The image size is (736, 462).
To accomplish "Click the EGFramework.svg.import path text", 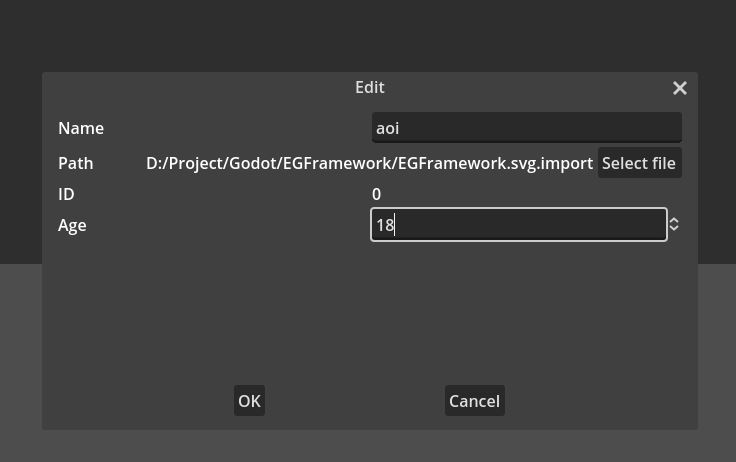I will (x=369, y=163).
